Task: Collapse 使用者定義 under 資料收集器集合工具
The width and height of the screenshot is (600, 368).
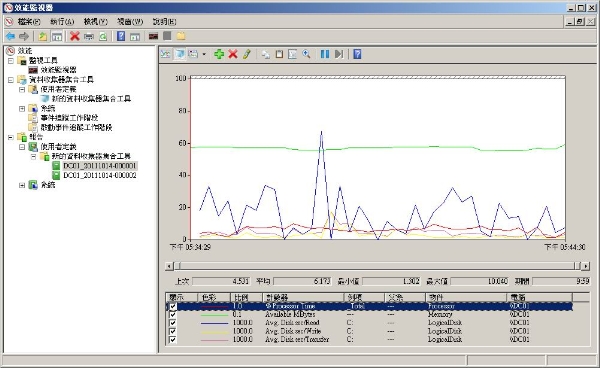Action: coord(22,89)
